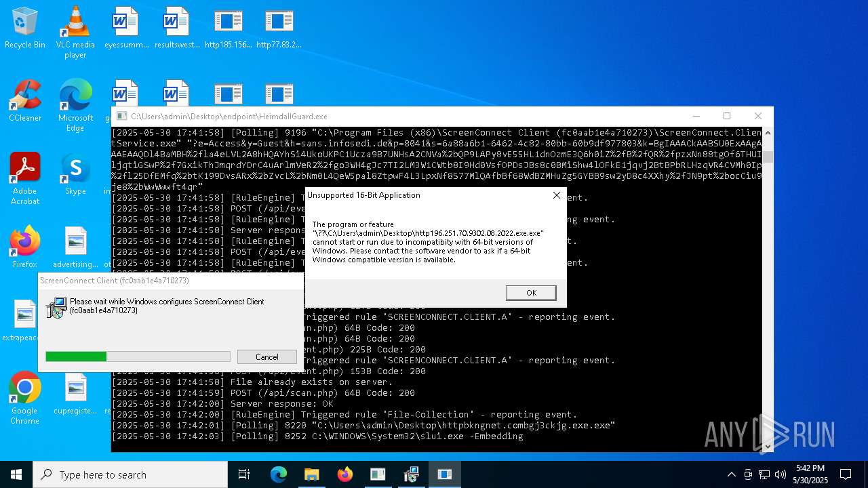Image resolution: width=868 pixels, height=488 pixels.
Task: Launch VLC media player shortcut
Action: tap(75, 32)
